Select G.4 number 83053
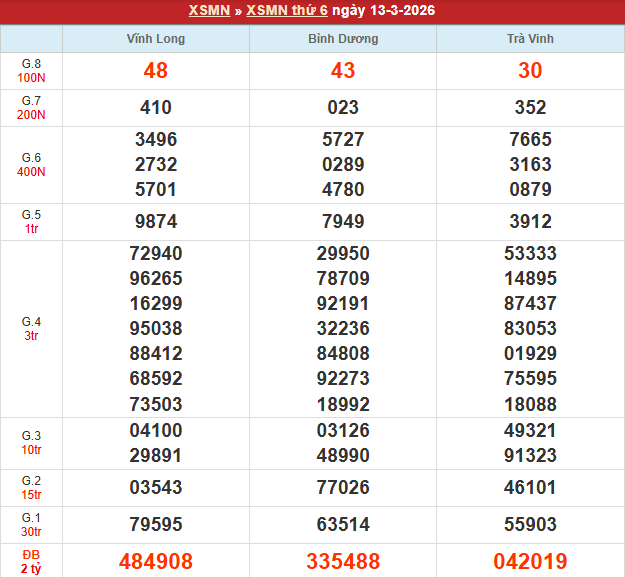Image resolution: width=625 pixels, height=577 pixels. 530,329
